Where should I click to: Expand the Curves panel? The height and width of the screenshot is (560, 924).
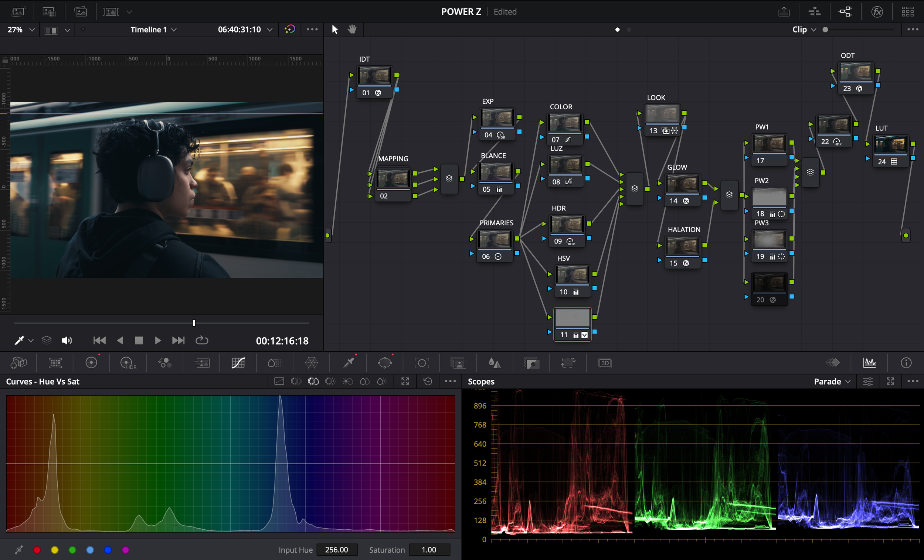pos(405,381)
